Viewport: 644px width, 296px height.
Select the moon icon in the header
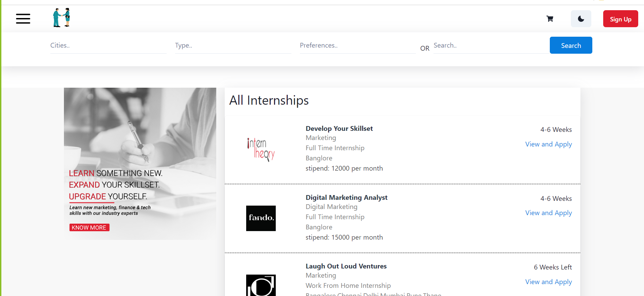point(581,19)
